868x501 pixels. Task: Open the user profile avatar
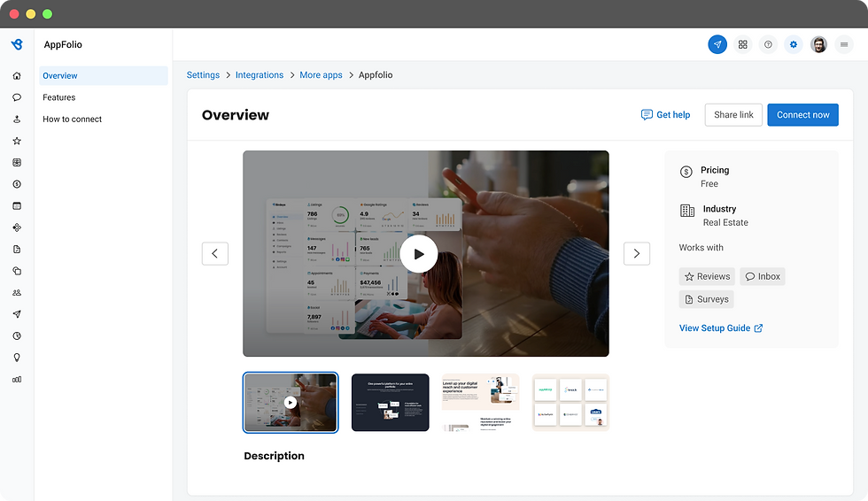coord(818,44)
